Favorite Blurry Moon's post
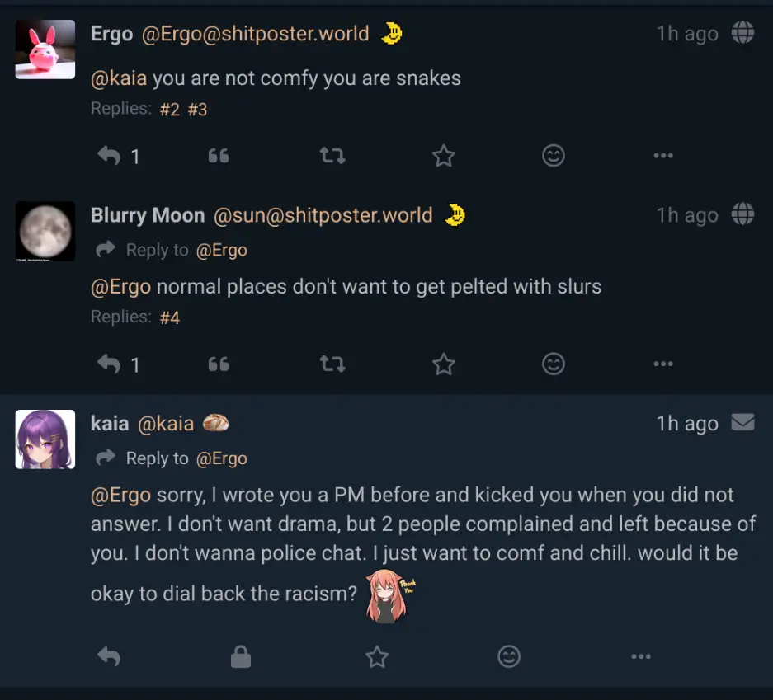The width and height of the screenshot is (773, 700). point(444,364)
